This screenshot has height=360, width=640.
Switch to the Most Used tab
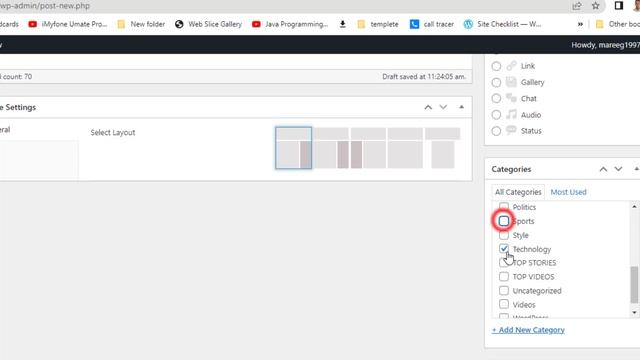[x=568, y=192]
